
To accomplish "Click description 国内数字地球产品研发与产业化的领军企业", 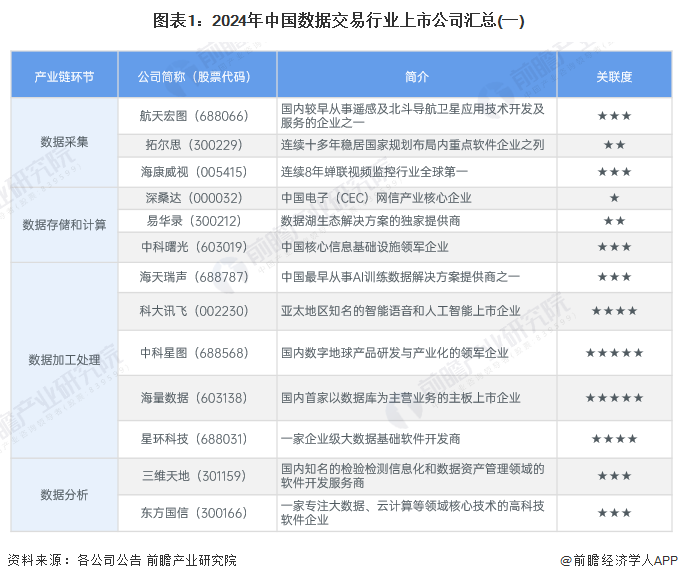I will [x=394, y=353].
